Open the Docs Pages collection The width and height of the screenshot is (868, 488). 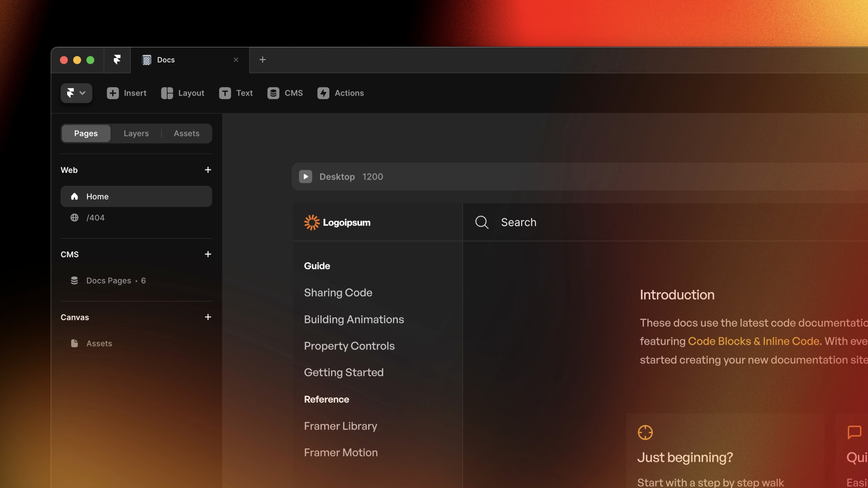[x=136, y=281]
